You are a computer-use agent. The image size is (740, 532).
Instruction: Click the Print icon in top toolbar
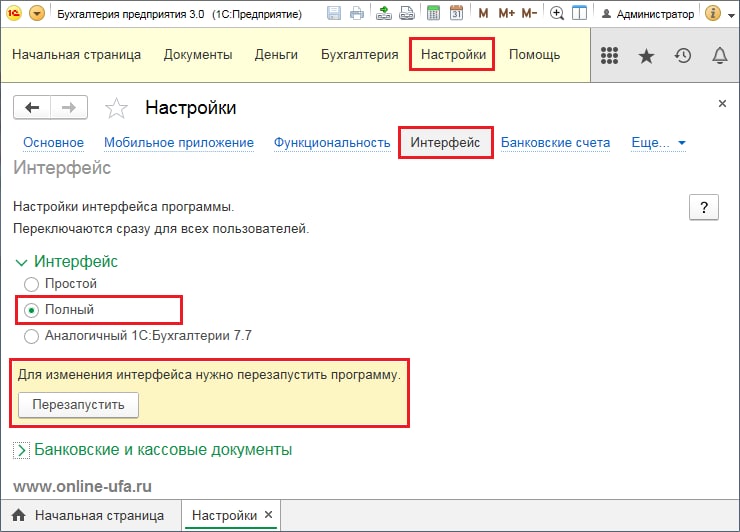357,13
